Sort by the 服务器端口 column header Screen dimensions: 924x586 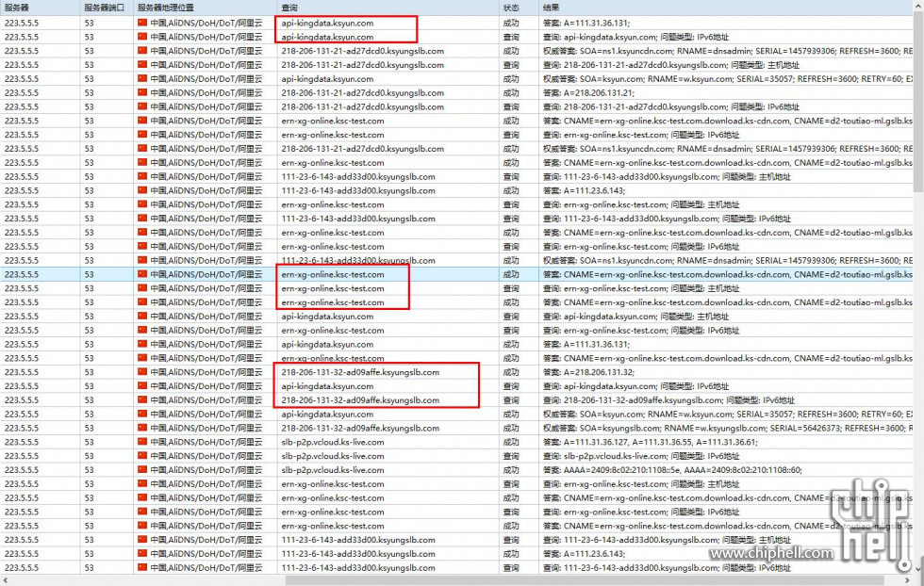tap(107, 8)
